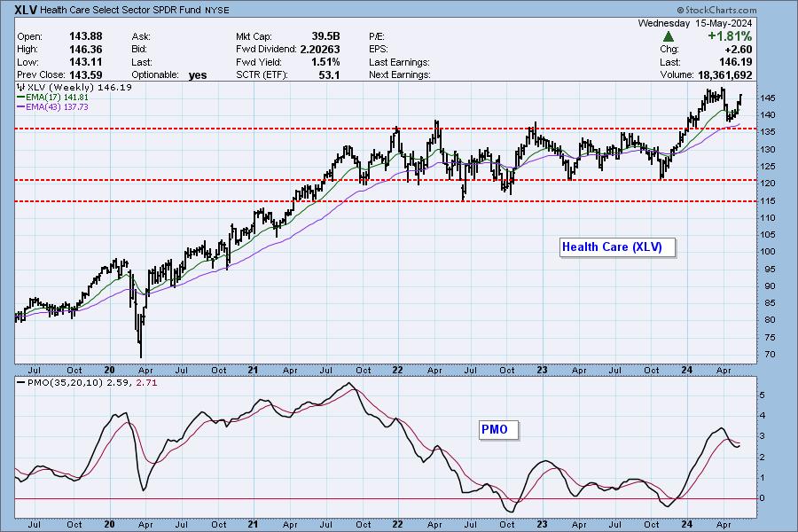Screen dimensions: 798x532
Task: Select the High value 146.36
Action: point(85,50)
